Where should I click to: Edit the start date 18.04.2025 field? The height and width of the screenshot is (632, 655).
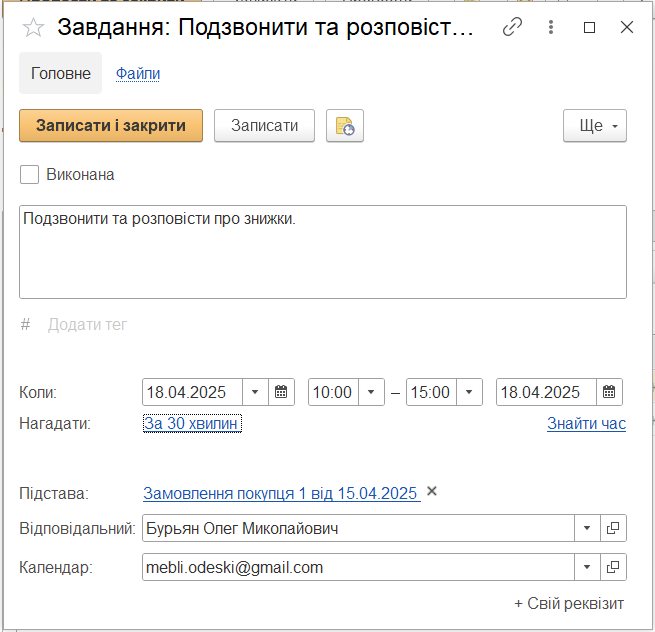192,392
